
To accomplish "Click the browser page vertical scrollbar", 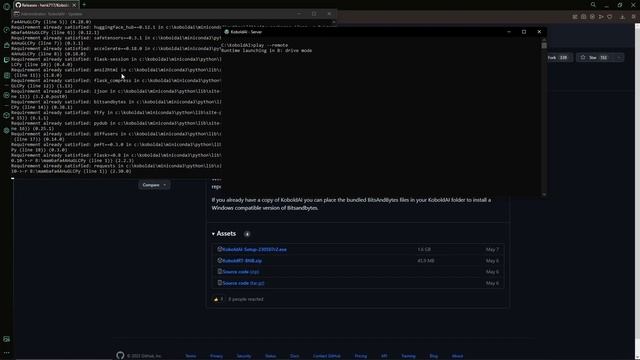I will (637, 180).
